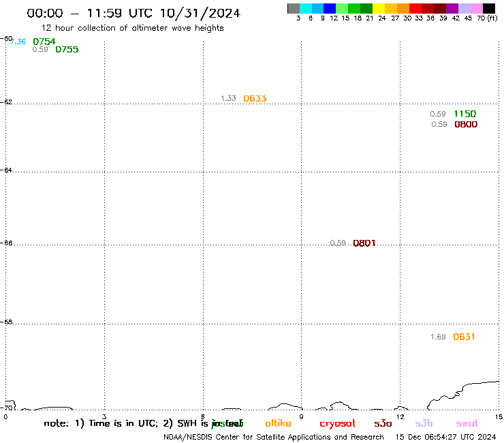Click the overlapping green jason legend label
The image size is (504, 443).
coord(227,424)
